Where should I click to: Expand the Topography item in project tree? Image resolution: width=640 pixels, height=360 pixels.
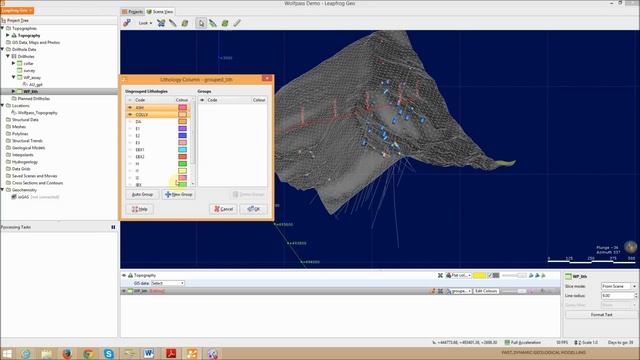click(8, 35)
